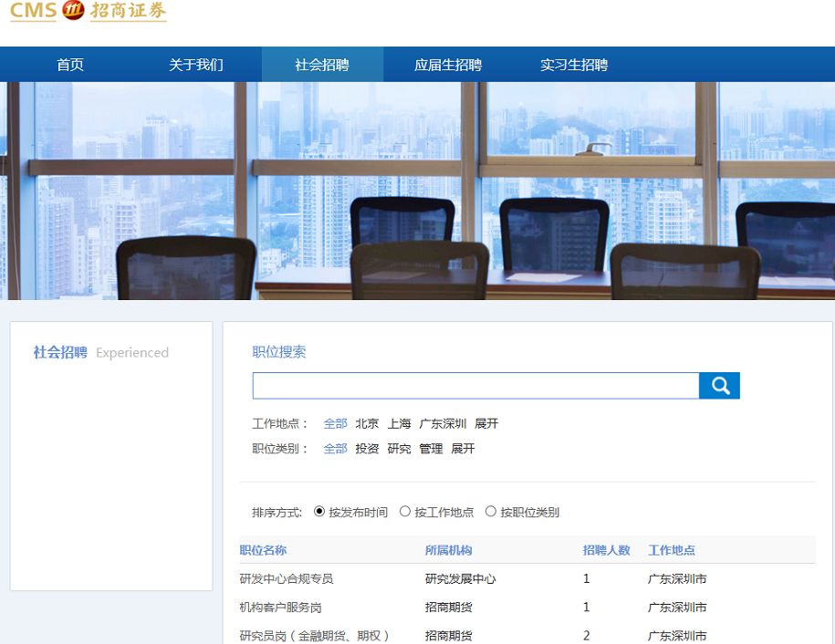Click 招商期货 in 机构客户服务岗 row

(448, 608)
